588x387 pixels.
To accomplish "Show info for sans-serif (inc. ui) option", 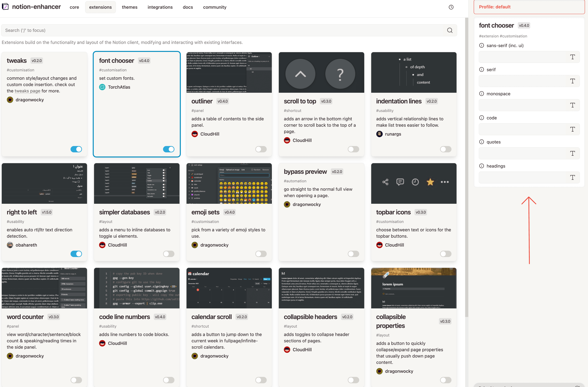I will tap(481, 46).
